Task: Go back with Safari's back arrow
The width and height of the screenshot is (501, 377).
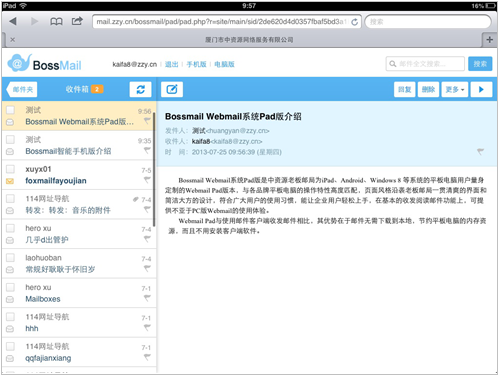Action: coord(13,21)
